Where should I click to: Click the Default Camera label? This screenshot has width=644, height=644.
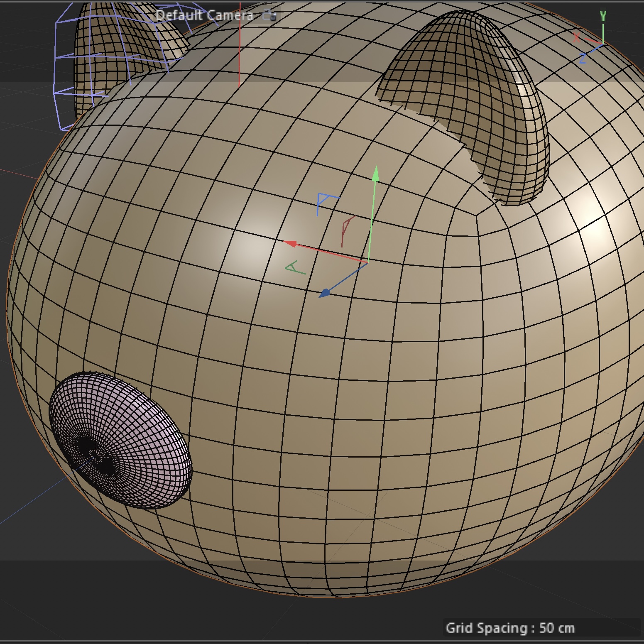coord(204,15)
